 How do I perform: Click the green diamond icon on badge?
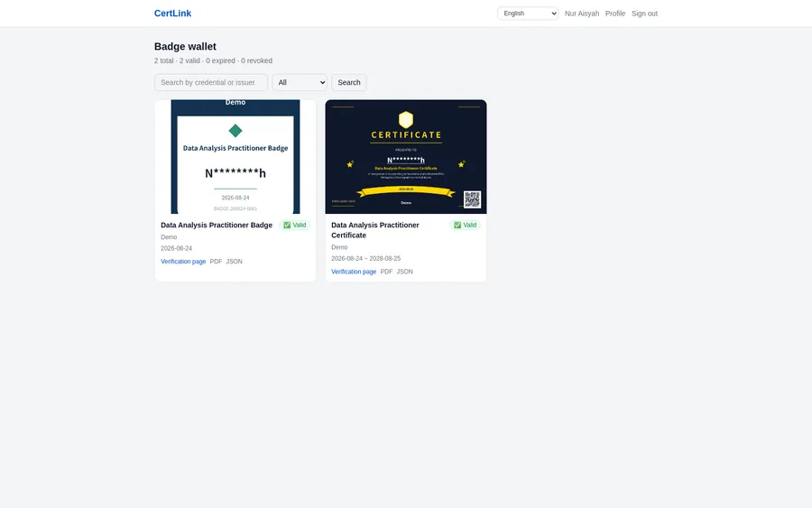(235, 131)
